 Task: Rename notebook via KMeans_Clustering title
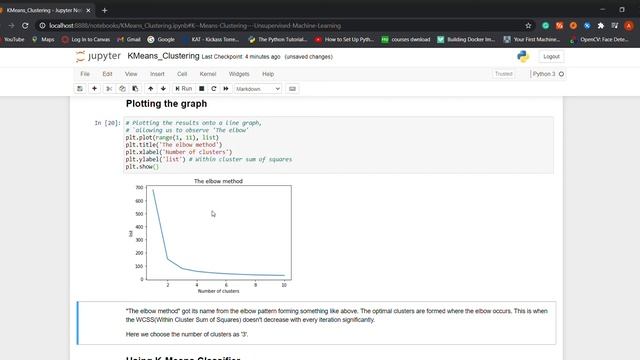163,56
